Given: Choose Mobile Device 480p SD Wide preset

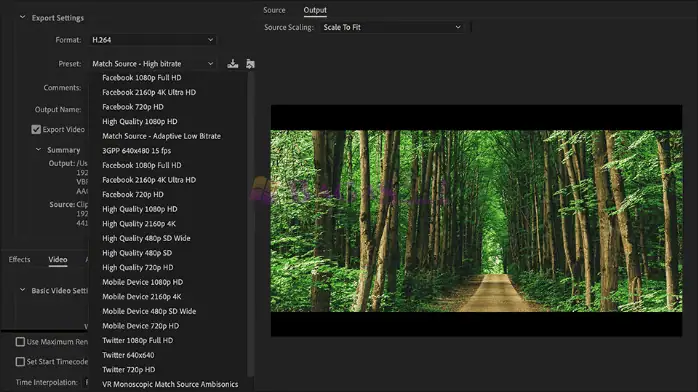Looking at the screenshot, I should [149, 311].
